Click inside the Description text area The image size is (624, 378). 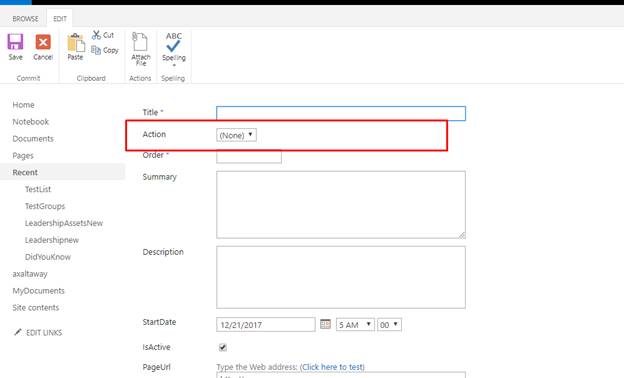tap(341, 277)
